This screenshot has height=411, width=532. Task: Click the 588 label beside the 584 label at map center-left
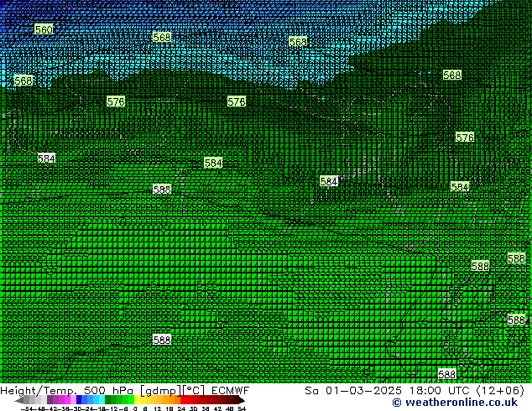pyautogui.click(x=162, y=190)
